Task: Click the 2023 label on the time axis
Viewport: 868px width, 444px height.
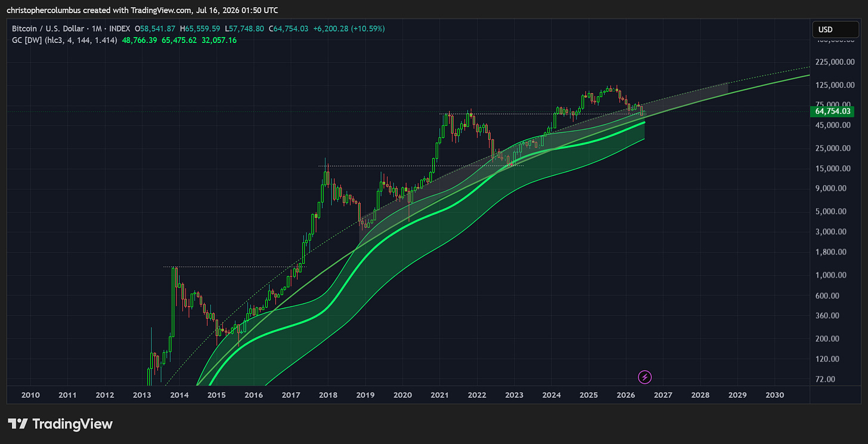Action: tap(514, 395)
